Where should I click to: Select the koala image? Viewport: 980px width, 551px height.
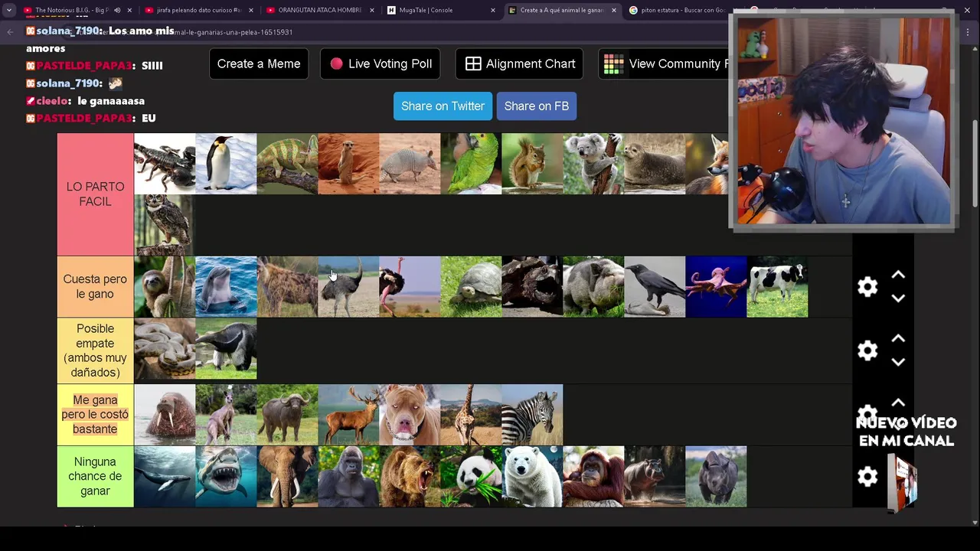593,164
